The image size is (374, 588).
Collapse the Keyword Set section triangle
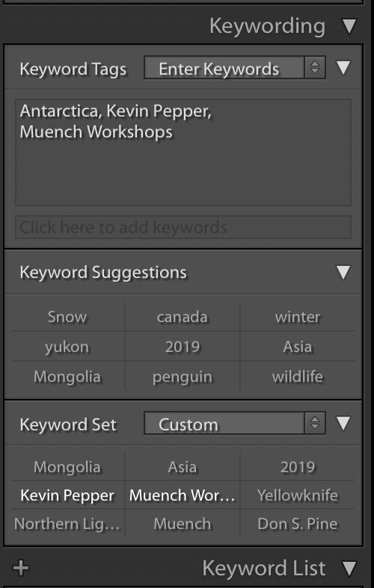click(x=343, y=424)
